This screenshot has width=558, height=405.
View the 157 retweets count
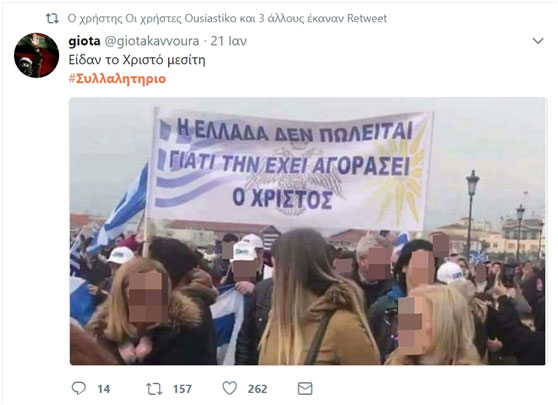(x=183, y=389)
